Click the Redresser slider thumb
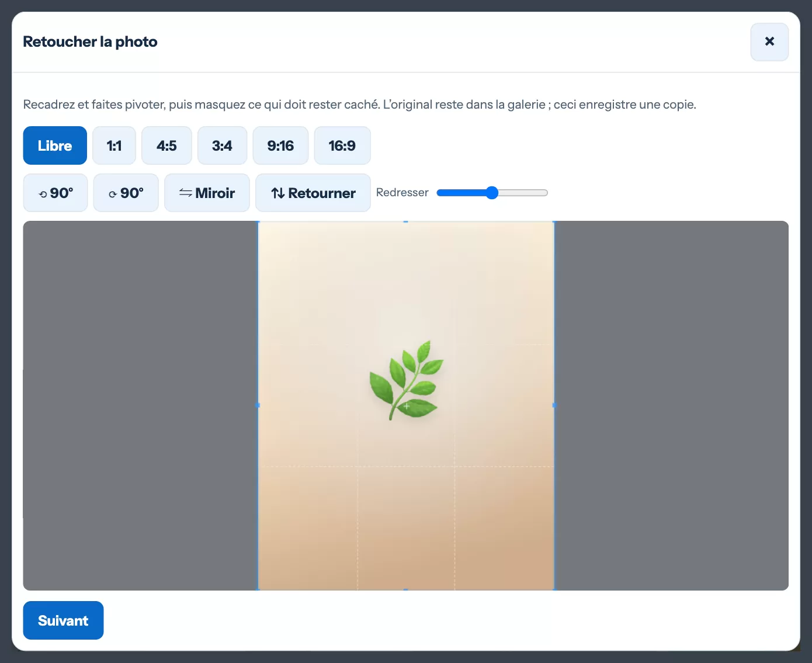Viewport: 812px width, 663px height. pos(492,193)
